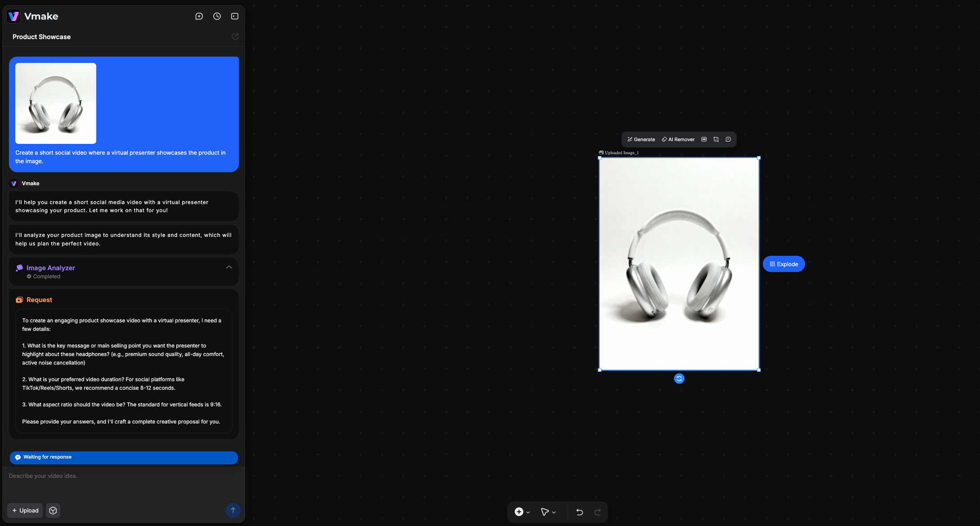Click Generate in the image toolbar

(x=641, y=139)
